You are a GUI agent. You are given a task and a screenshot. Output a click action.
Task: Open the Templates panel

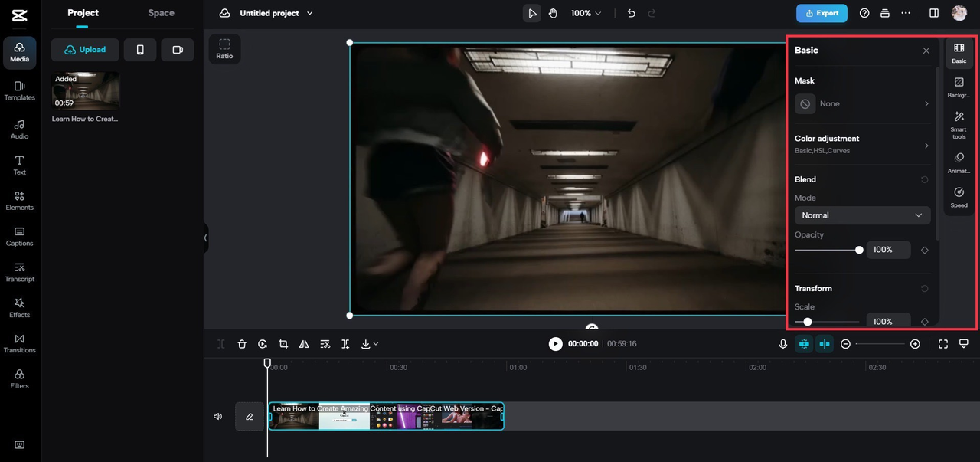[19, 91]
